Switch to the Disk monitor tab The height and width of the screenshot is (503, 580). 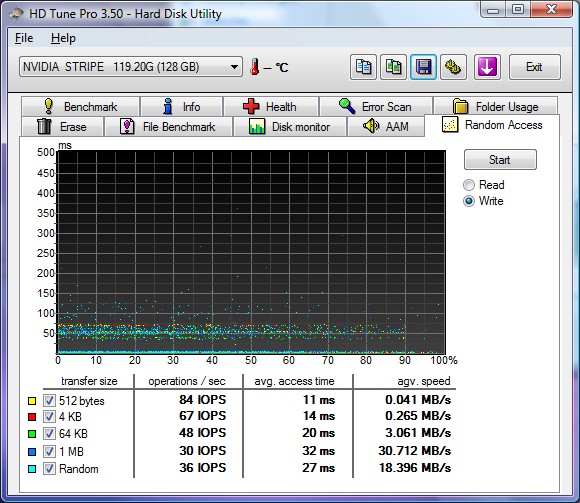290,126
